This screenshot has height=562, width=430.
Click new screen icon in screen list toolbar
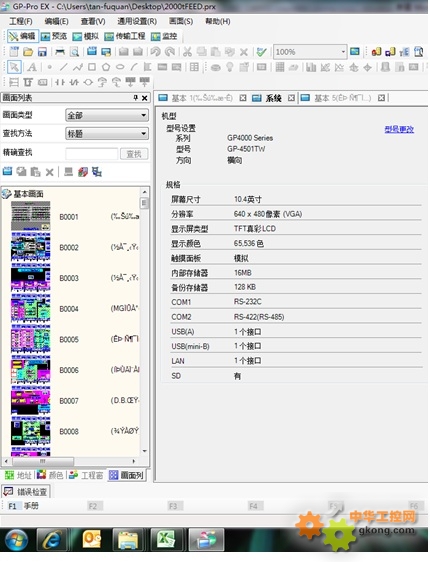[x=8, y=172]
